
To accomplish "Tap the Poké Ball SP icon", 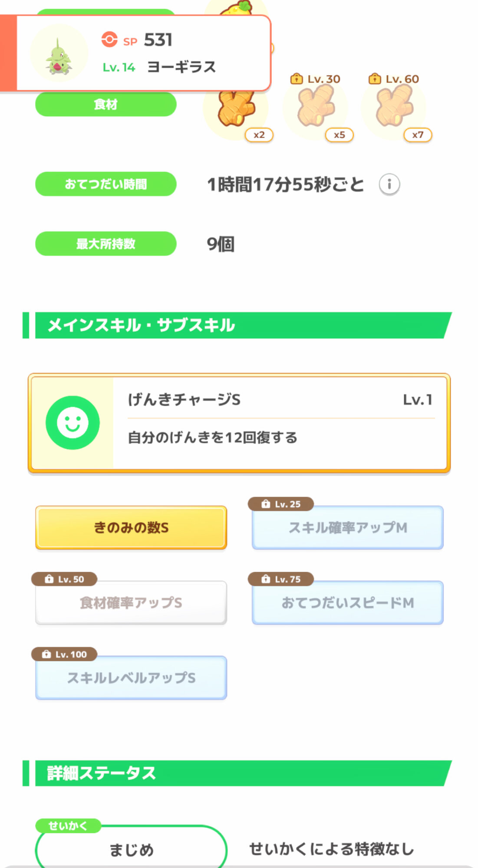I will 109,39.
